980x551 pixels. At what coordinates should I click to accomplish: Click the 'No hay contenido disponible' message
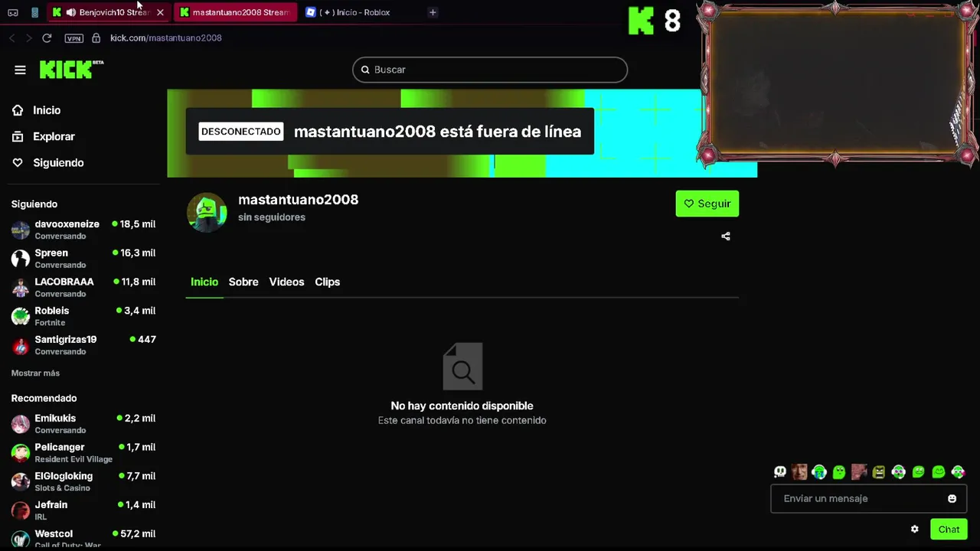[x=462, y=406]
